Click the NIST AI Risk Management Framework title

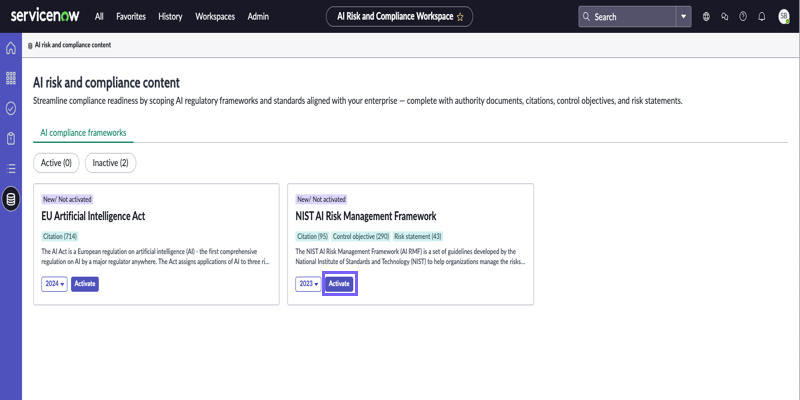(366, 216)
